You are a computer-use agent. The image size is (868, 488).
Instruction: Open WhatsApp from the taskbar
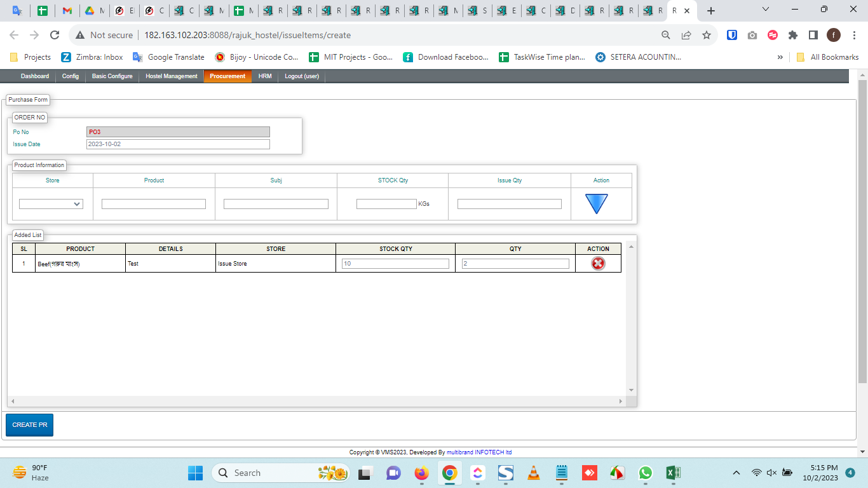[646, 473]
